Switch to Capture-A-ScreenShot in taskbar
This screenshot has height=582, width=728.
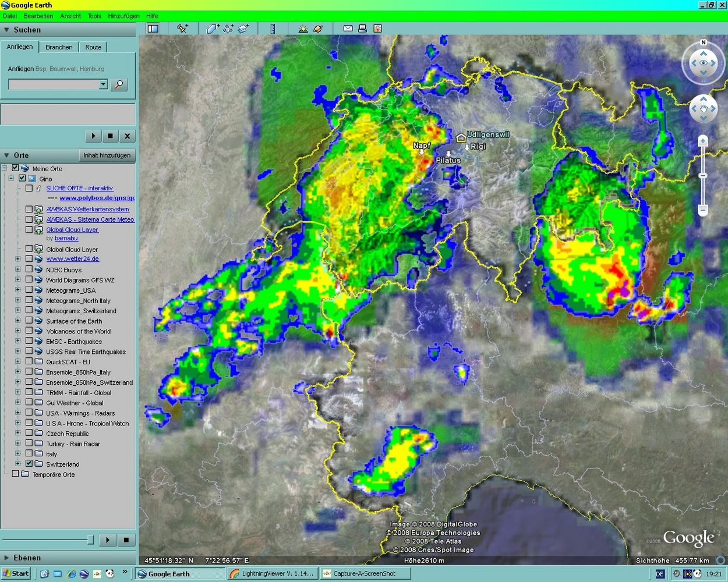(x=365, y=574)
